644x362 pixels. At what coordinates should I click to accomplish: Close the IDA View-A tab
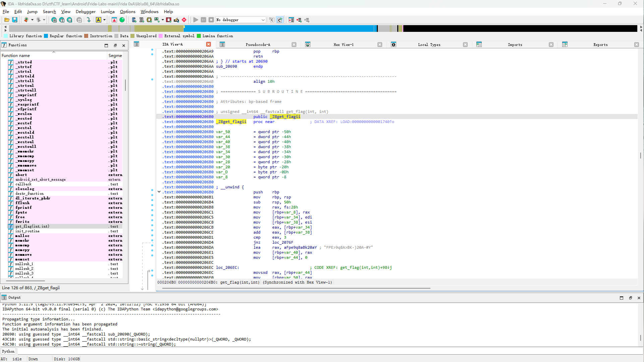tap(209, 45)
